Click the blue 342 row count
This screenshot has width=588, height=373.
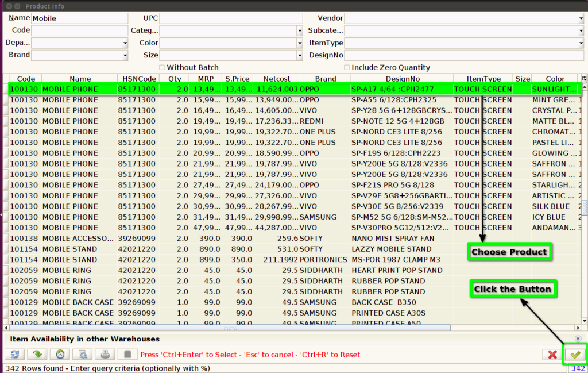(578, 368)
